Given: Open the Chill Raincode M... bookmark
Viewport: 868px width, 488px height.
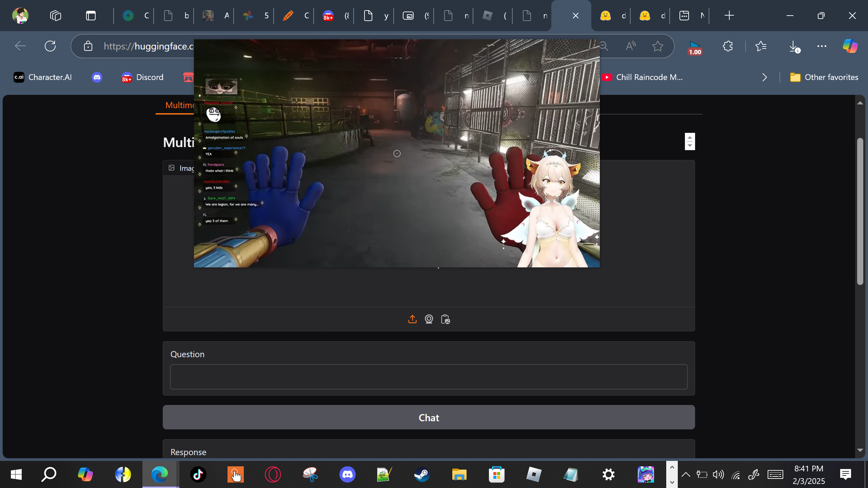Looking at the screenshot, I should pos(643,77).
